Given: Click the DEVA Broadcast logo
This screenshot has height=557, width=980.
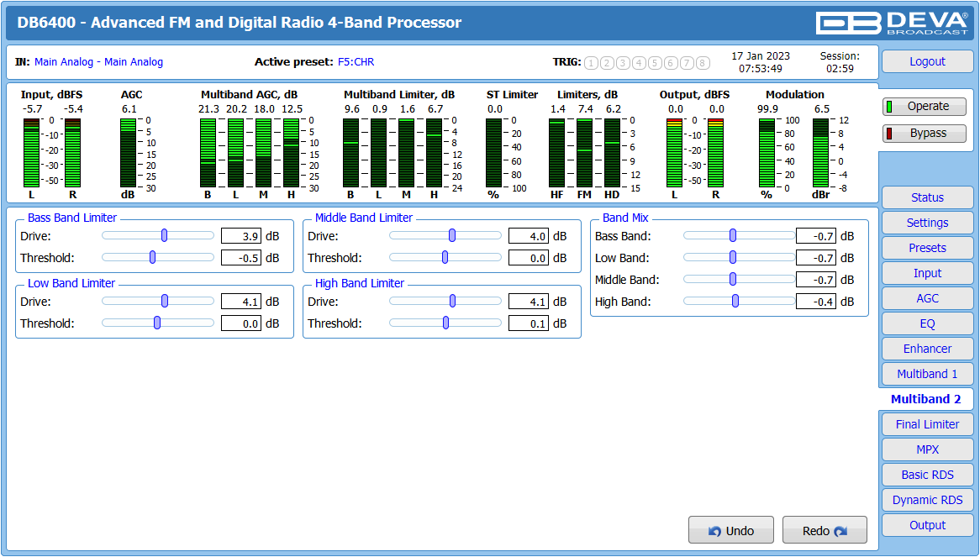Looking at the screenshot, I should pyautogui.click(x=893, y=23).
